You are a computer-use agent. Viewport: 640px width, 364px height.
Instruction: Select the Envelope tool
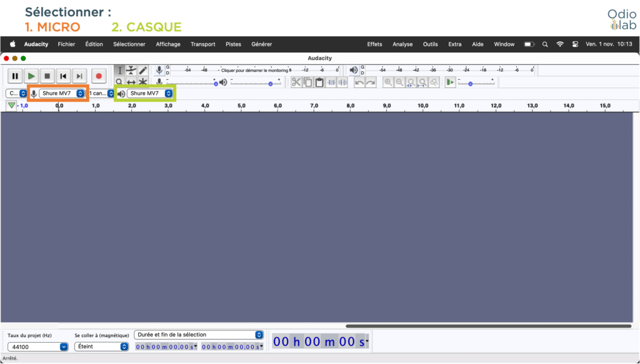(131, 71)
